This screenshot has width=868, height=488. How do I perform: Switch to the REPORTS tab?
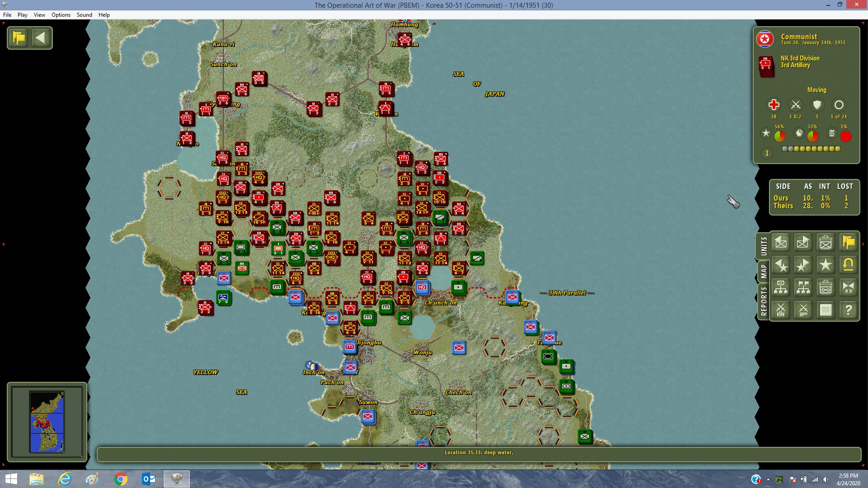[x=764, y=301]
